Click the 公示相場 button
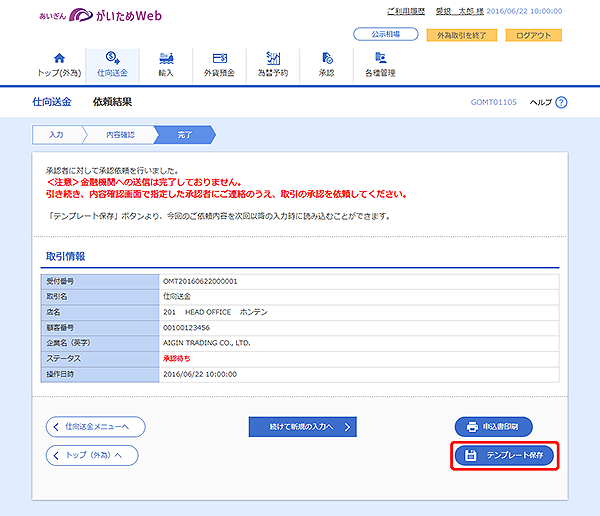Screen dimensions: 600x516 [x=386, y=34]
